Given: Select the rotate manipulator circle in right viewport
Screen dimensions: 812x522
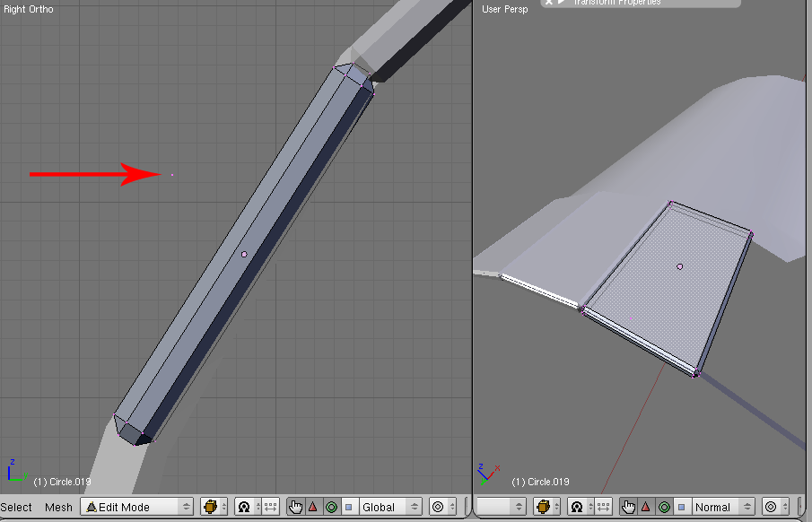Looking at the screenshot, I should click(x=663, y=507).
